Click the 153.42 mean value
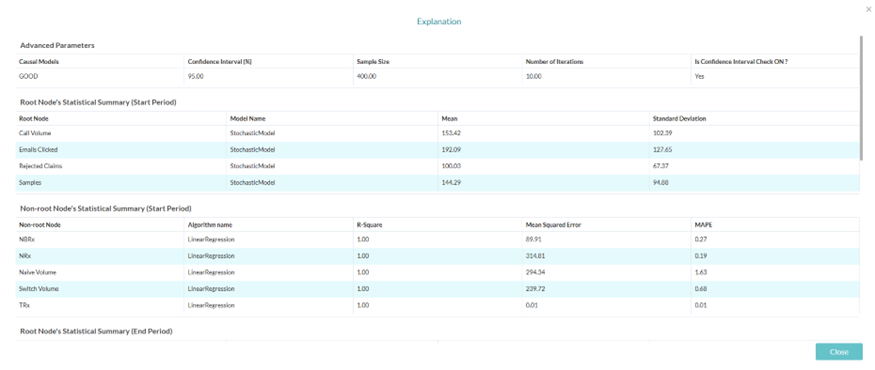Screen dimensions: 875x370 [x=450, y=133]
